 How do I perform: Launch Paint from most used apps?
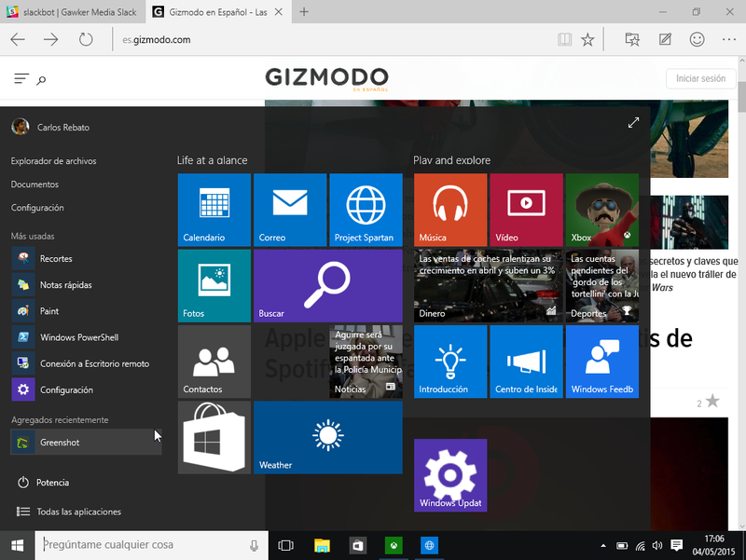[x=86, y=311]
